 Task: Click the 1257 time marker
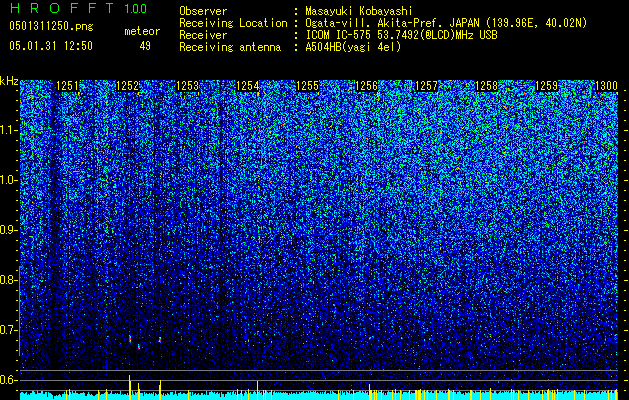[x=426, y=86]
